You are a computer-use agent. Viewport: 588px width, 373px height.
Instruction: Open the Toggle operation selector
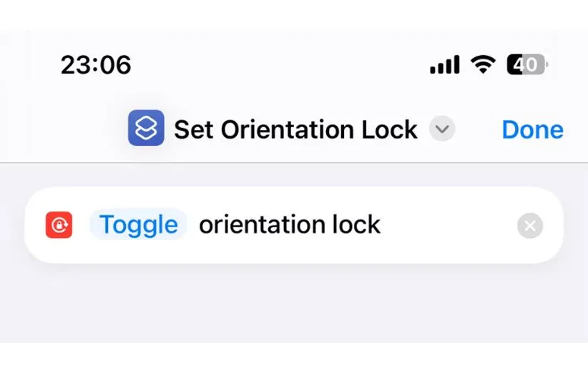pyautogui.click(x=139, y=225)
